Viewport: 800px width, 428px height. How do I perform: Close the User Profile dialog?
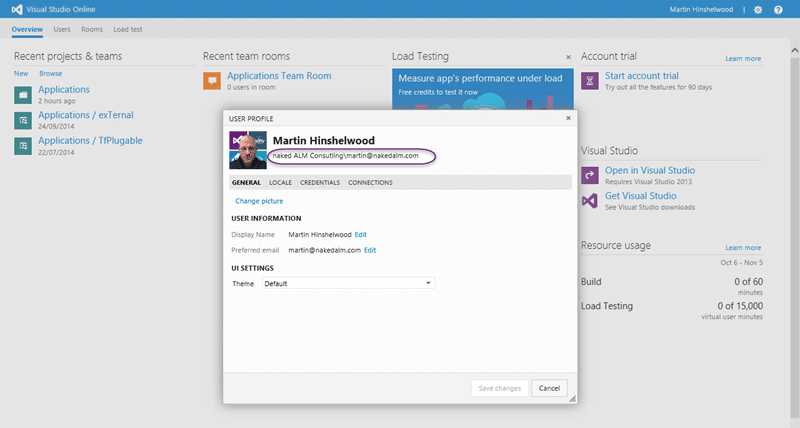click(568, 118)
